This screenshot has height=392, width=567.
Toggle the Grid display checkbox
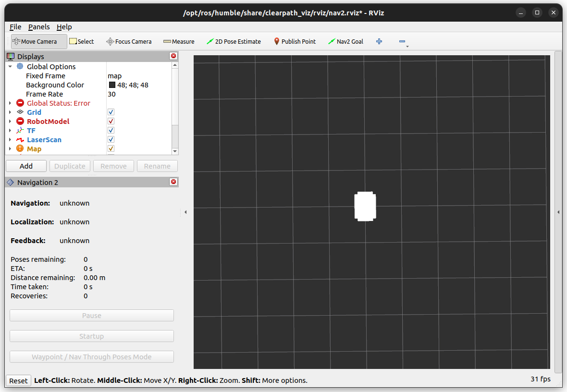coord(111,112)
